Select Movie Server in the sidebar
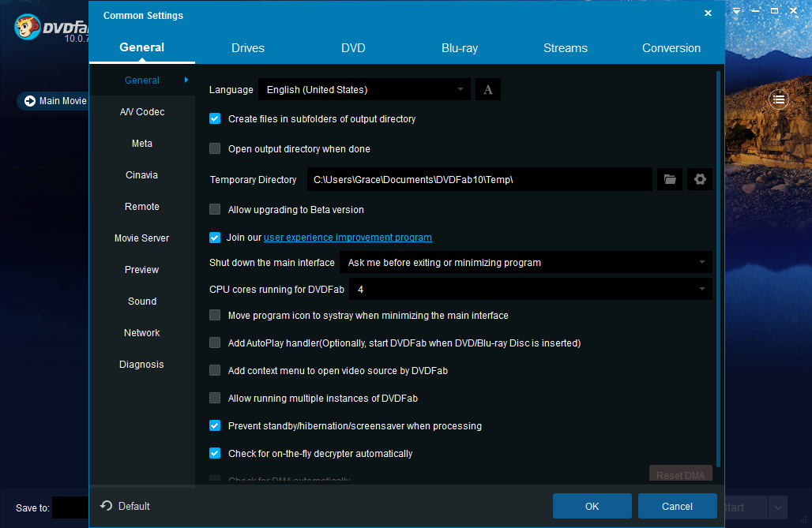This screenshot has width=812, height=528. pyautogui.click(x=142, y=238)
